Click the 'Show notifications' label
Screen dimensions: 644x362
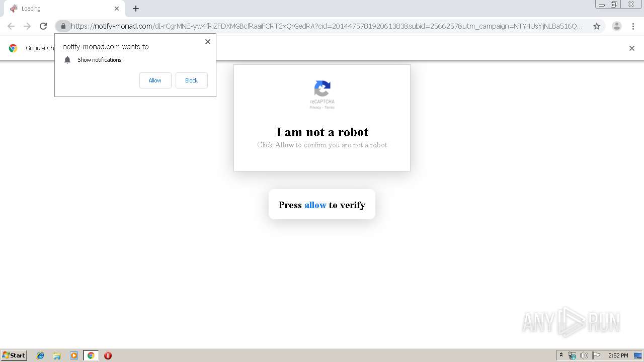pyautogui.click(x=100, y=60)
